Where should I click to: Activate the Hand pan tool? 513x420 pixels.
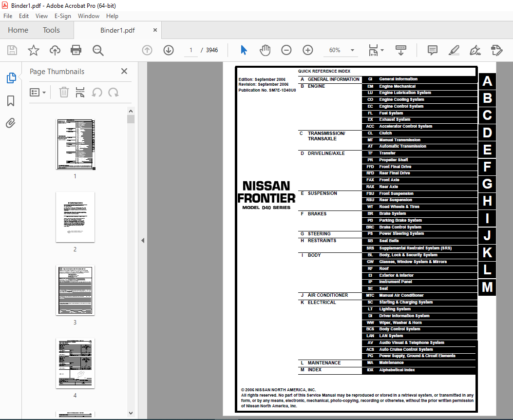pyautogui.click(x=265, y=50)
